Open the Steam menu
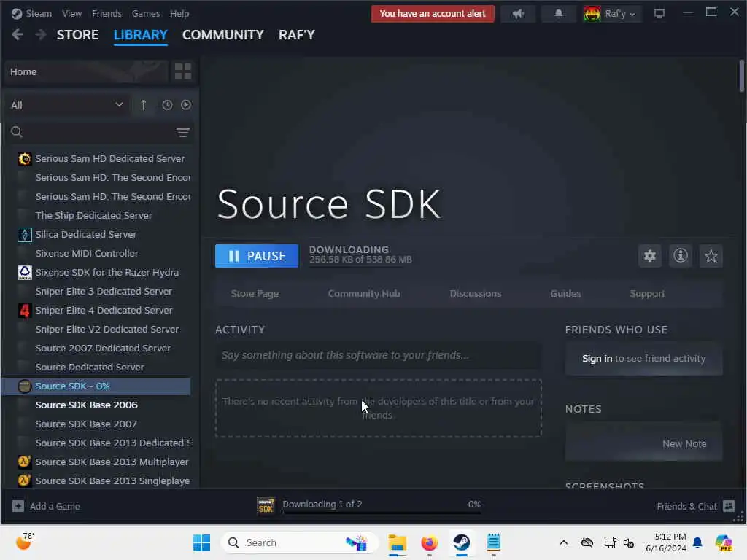The height and width of the screenshot is (560, 747). pos(39,13)
